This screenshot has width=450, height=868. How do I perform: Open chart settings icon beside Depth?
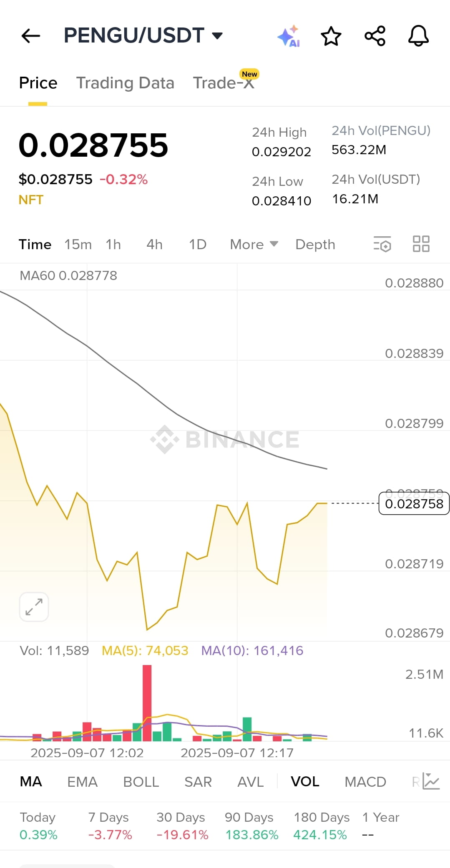(382, 244)
